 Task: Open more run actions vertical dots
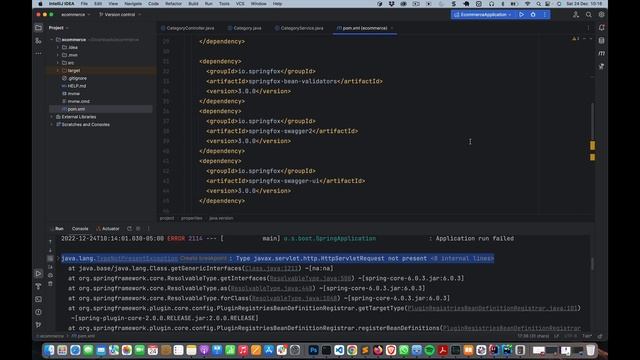[544, 14]
